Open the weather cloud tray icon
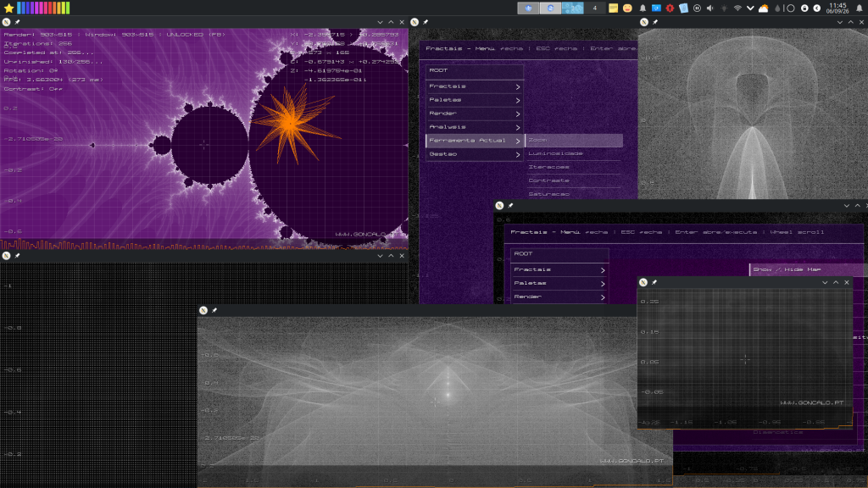This screenshot has width=868, height=488. coord(764,8)
